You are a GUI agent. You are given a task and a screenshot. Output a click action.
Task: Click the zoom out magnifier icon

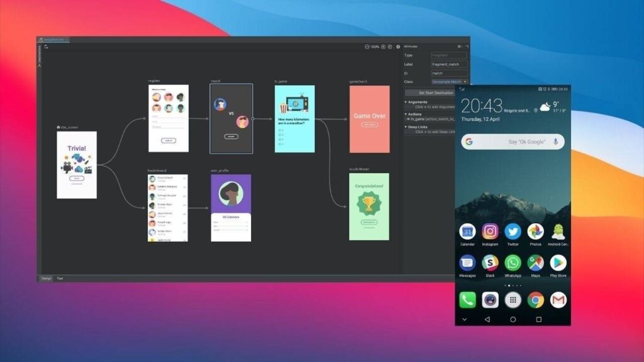pyautogui.click(x=368, y=47)
